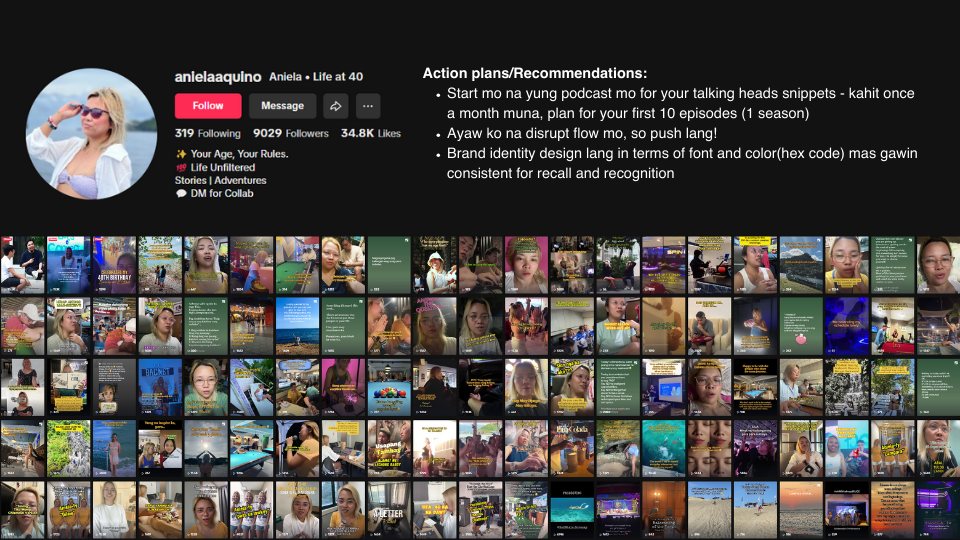This screenshot has width=960, height=540.
Task: Play the orange sunset beach video
Action: pyautogui.click(x=800, y=510)
